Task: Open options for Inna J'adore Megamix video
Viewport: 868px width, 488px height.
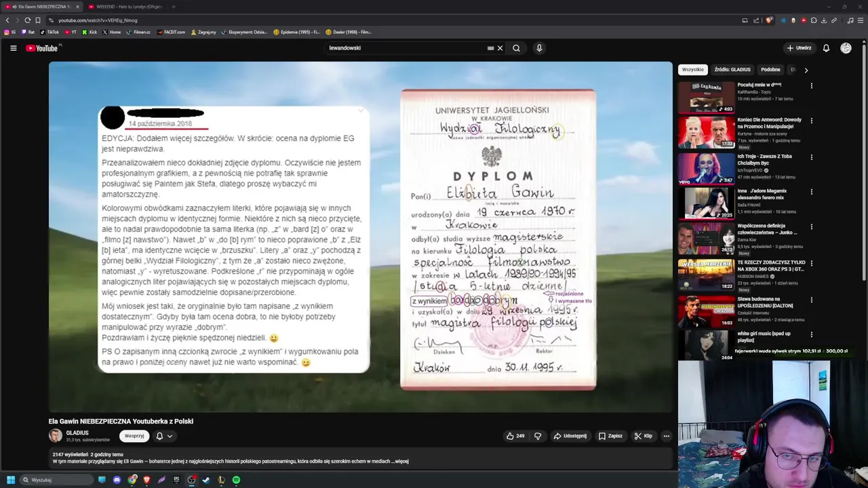Action: tap(811, 192)
